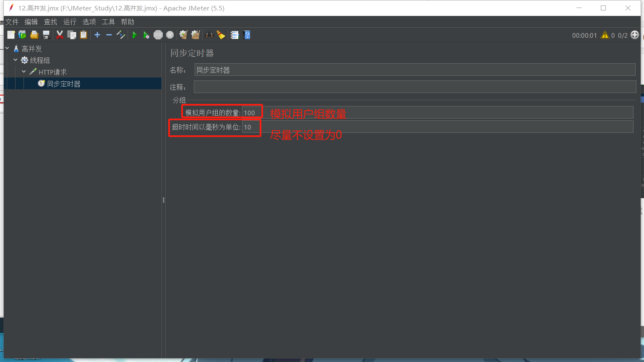Click the split pane divider handle
The width and height of the screenshot is (644, 362).
pos(164,200)
